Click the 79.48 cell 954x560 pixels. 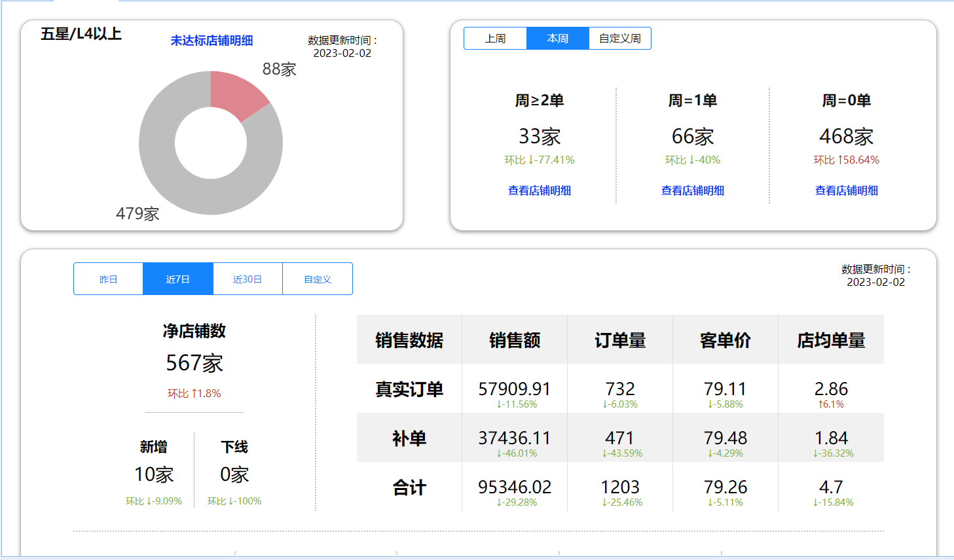tap(725, 438)
